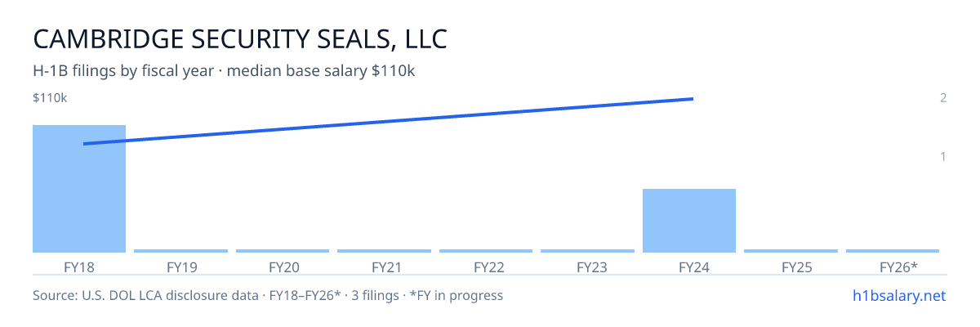Image resolution: width=980 pixels, height=327 pixels.
Task: Select the FY18 axis label
Action: [79, 267]
